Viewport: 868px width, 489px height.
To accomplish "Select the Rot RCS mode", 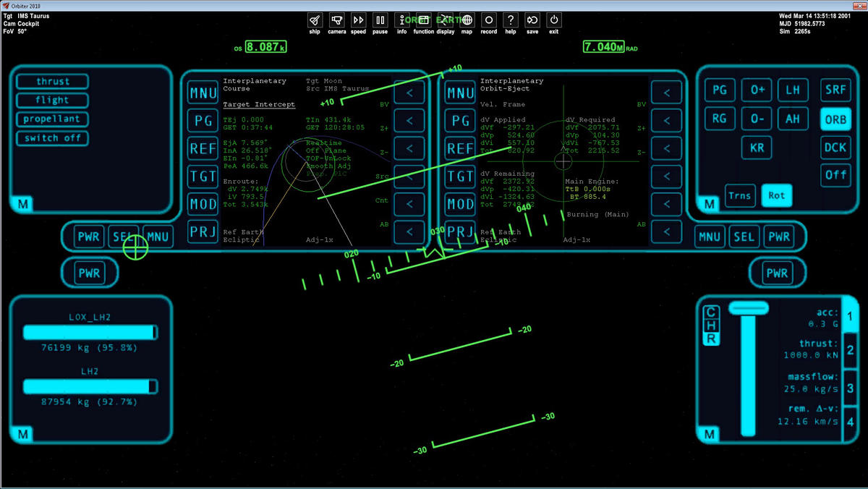I will click(776, 195).
